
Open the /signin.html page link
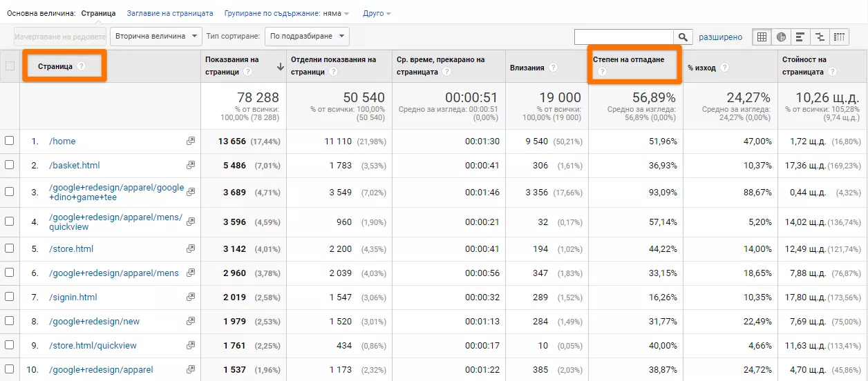pos(73,297)
